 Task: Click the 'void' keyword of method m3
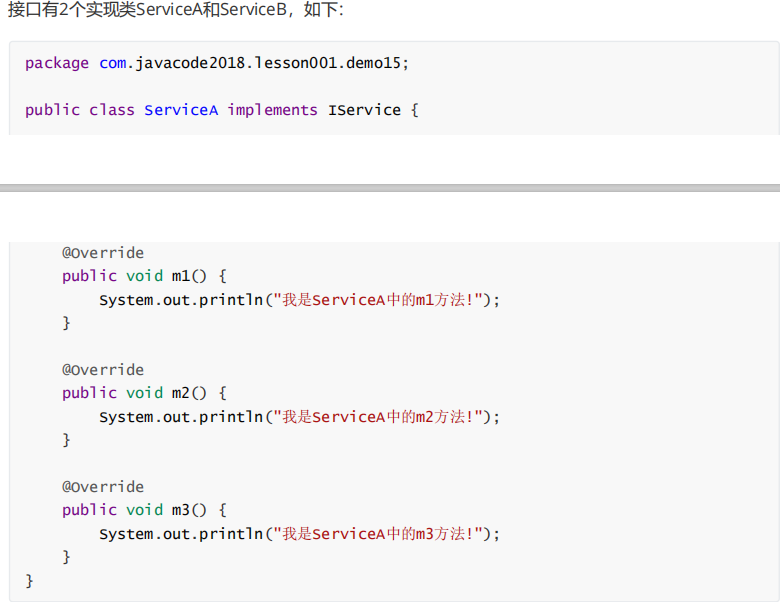click(x=144, y=510)
